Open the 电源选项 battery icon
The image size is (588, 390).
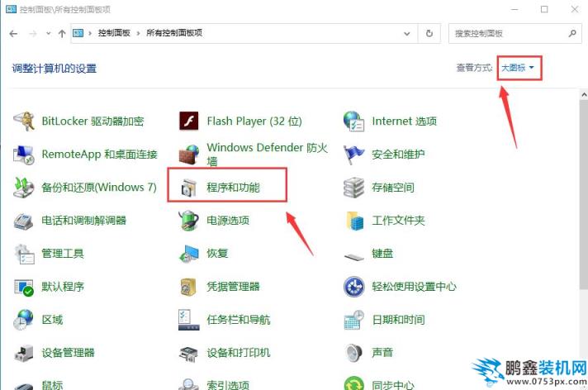coord(188,221)
